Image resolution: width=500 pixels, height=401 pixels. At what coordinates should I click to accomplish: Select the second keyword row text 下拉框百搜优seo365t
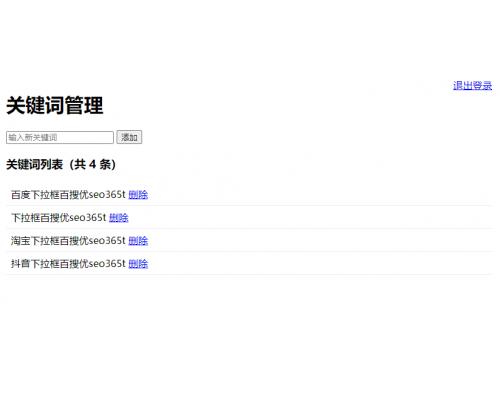59,218
